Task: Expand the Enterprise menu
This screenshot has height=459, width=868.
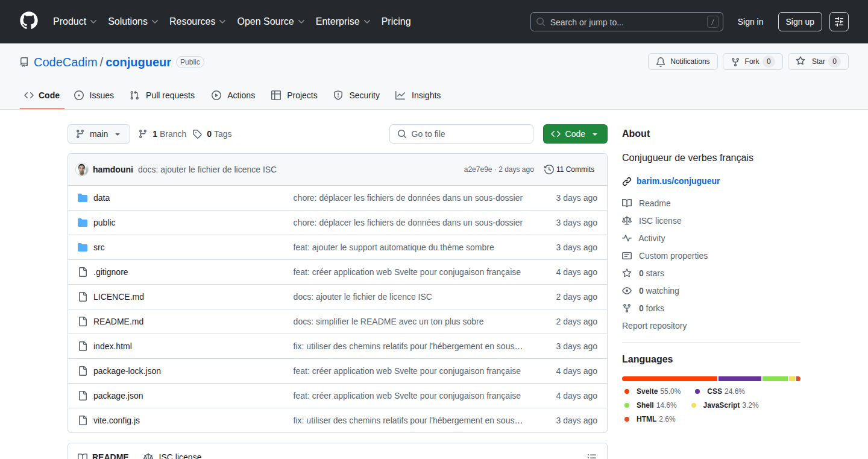Action: [343, 22]
